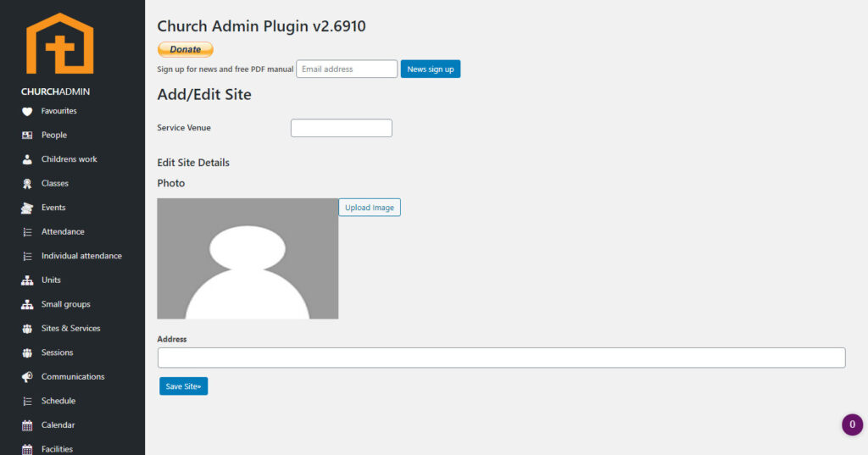
Task: Click into the Service Venue text box
Action: pos(341,128)
